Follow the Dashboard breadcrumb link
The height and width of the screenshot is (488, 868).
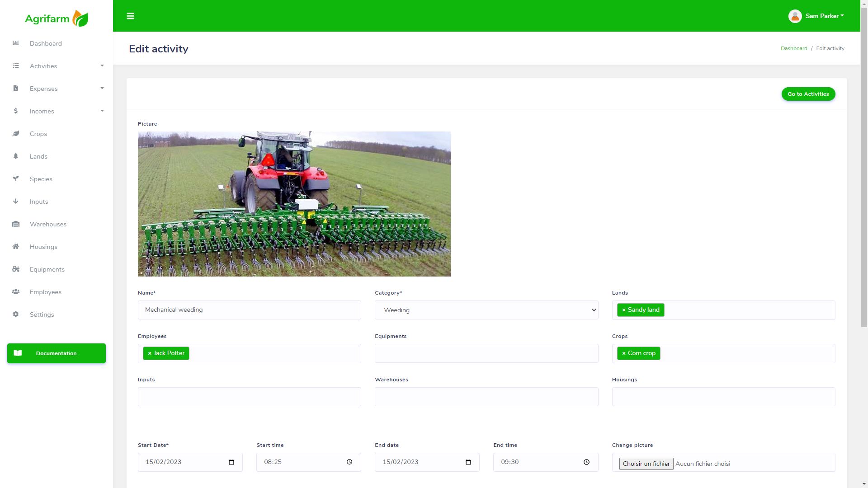coord(794,48)
